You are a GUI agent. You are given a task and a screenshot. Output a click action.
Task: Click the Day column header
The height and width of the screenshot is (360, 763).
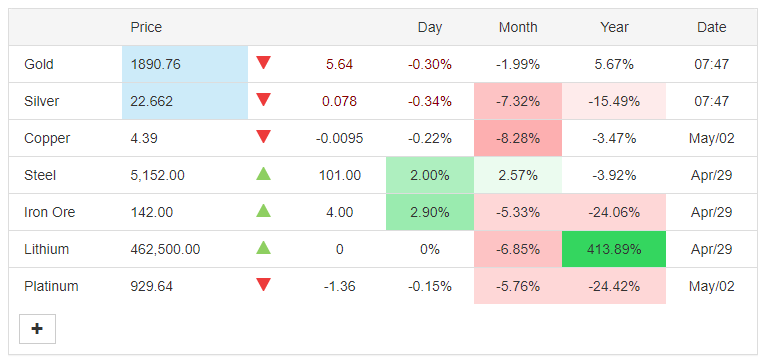tap(430, 27)
